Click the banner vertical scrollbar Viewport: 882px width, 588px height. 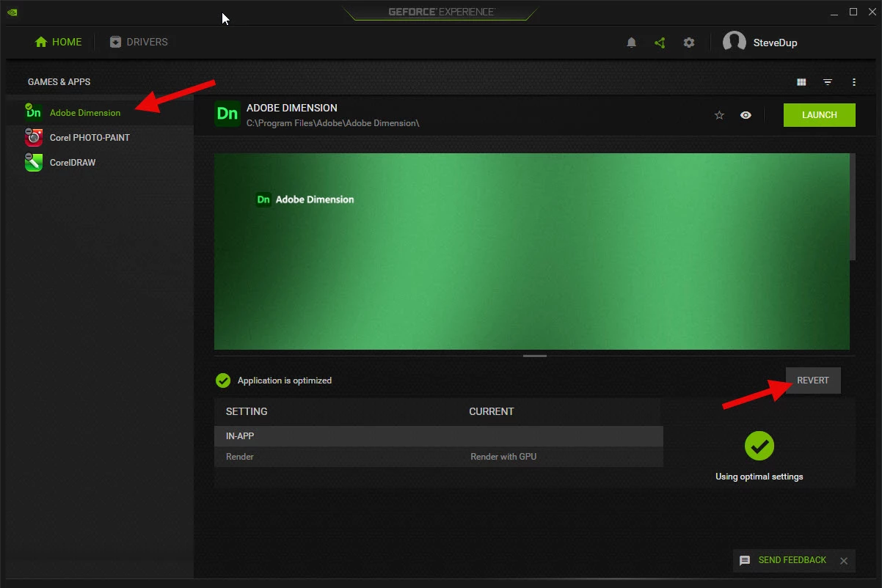tap(853, 207)
